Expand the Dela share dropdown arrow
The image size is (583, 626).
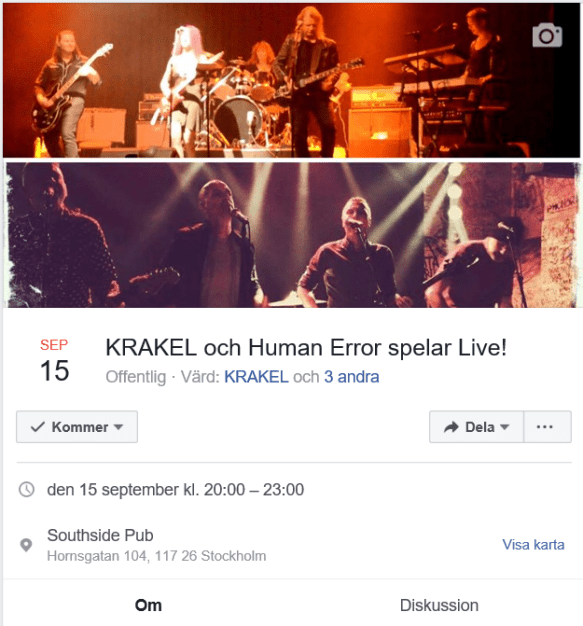[504, 427]
